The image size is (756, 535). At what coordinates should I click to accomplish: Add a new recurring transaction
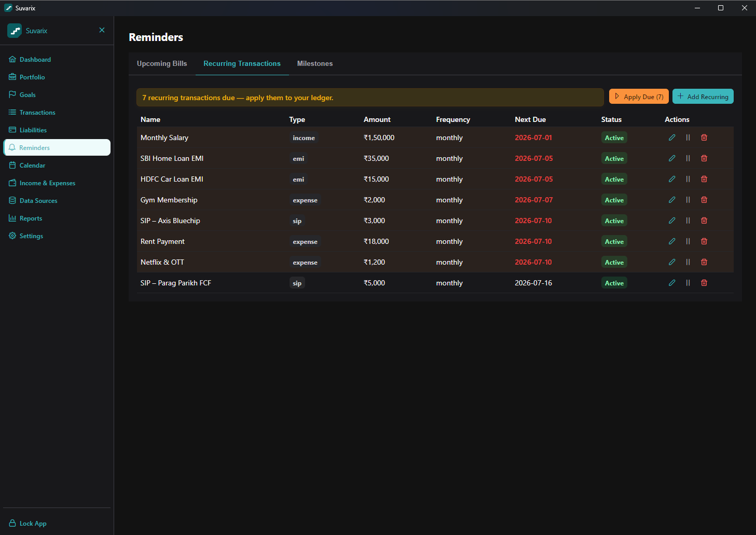coord(703,97)
